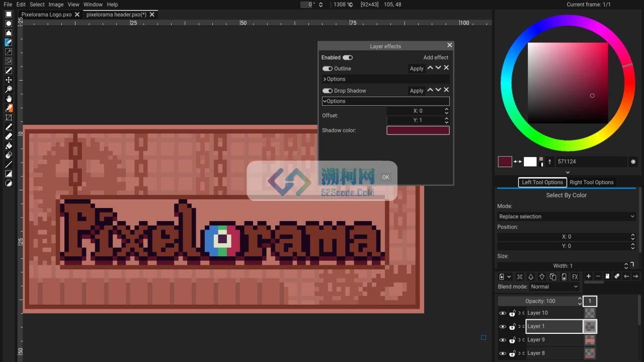Select the Pan hand tool

9,99
